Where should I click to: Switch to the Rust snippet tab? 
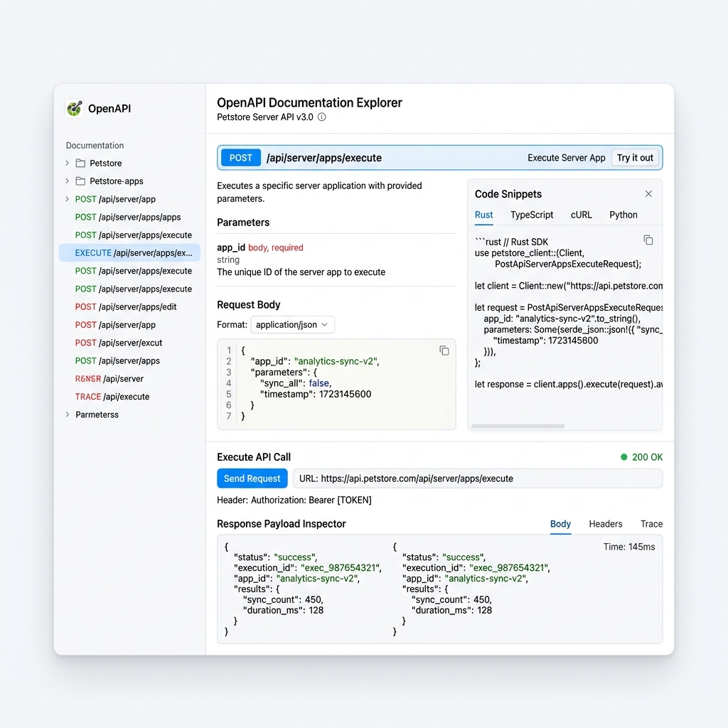tap(483, 215)
